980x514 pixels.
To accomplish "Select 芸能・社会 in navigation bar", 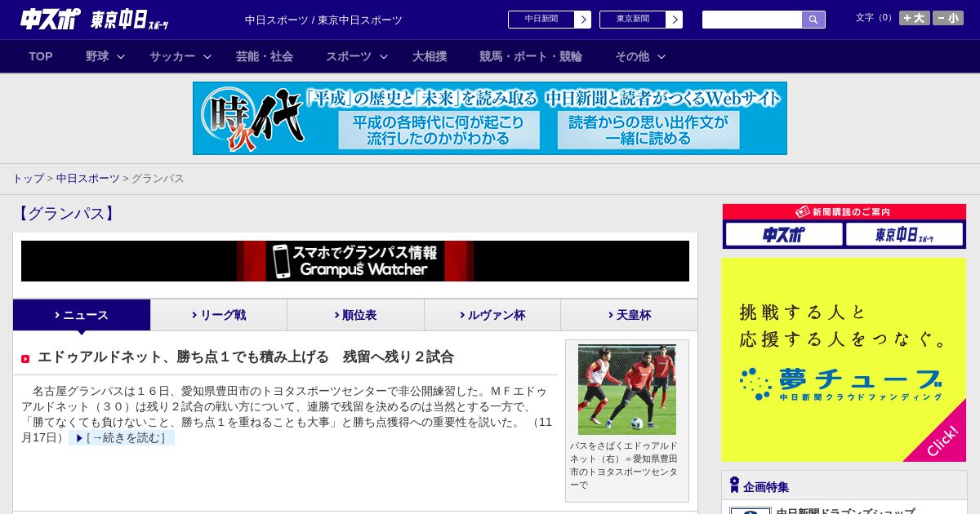I will tap(265, 56).
